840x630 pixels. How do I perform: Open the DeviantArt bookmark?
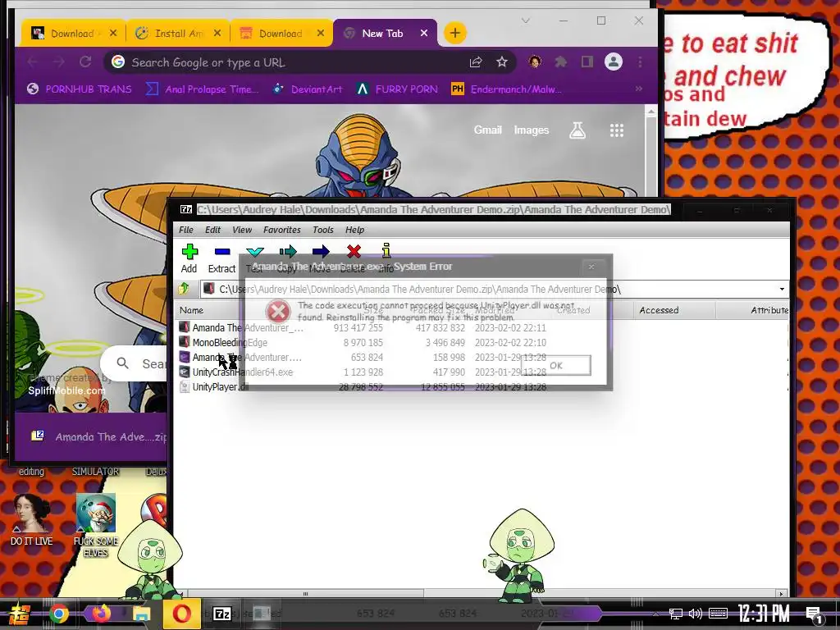coord(309,89)
